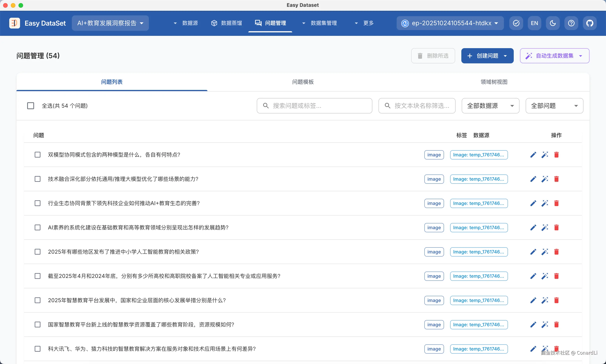Click pencil icon for 2025年有哪些地区 question

(533, 252)
